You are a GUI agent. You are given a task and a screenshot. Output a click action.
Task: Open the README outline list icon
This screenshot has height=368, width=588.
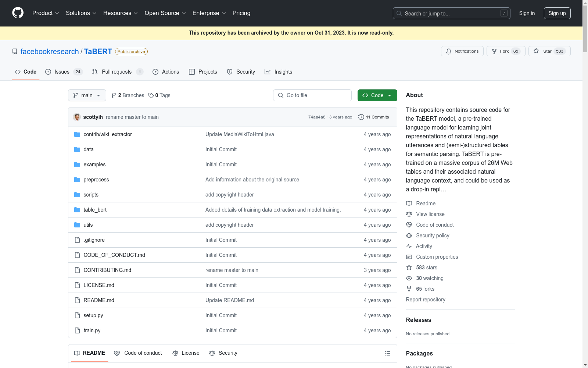[387, 353]
